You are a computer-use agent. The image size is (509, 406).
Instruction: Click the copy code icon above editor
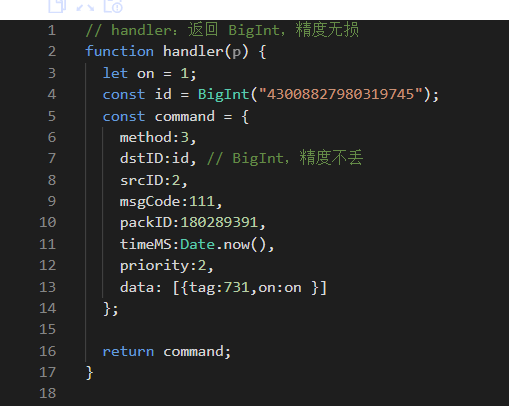point(57,5)
